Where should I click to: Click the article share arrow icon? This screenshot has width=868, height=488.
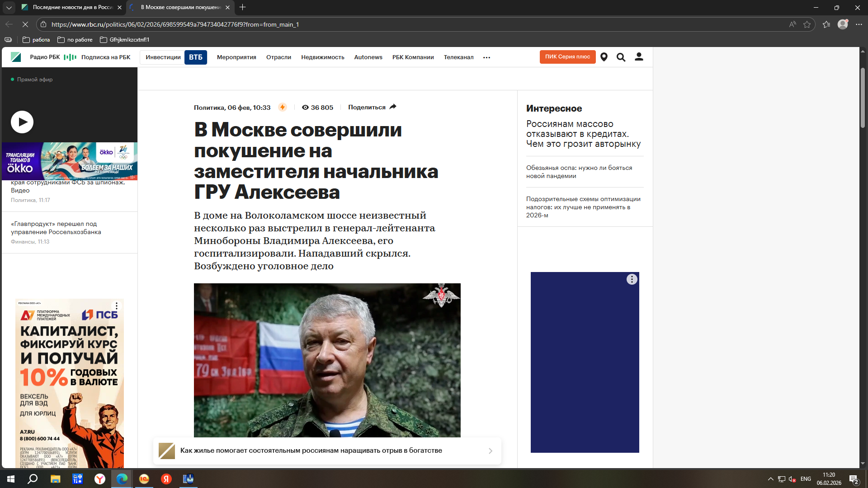coord(393,107)
